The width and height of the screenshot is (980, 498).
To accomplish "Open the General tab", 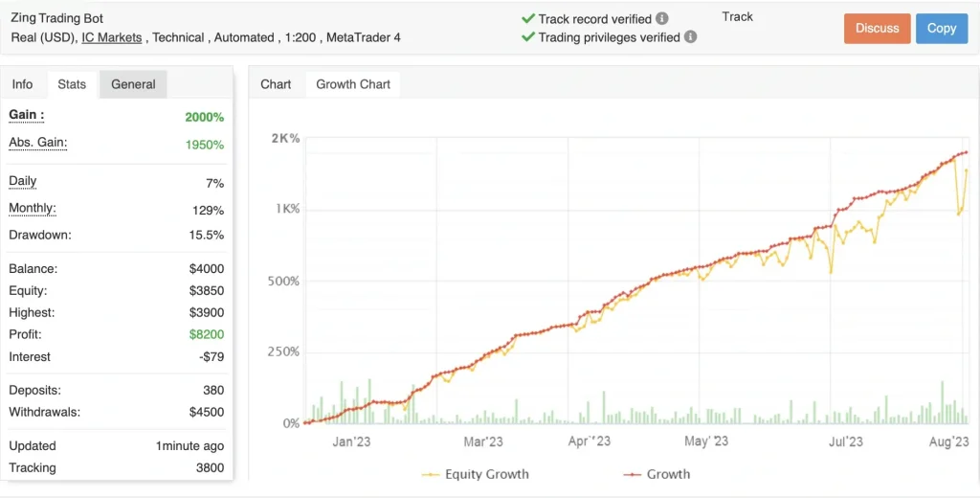I will click(x=133, y=84).
